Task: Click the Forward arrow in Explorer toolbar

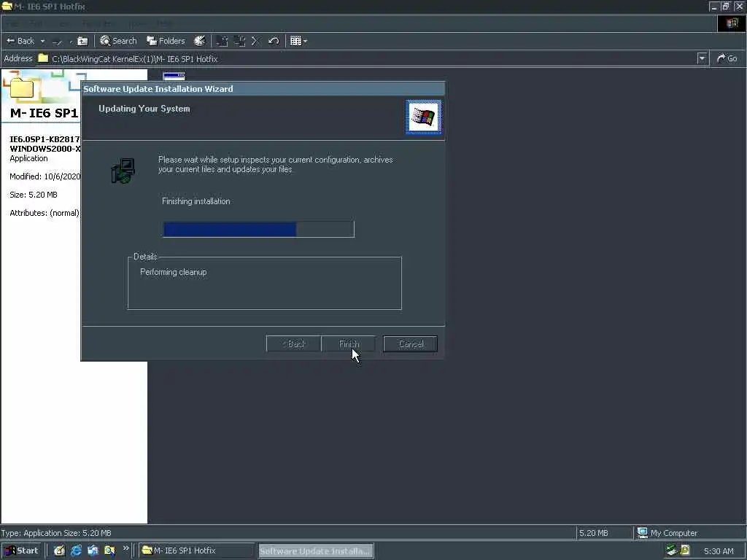Action: [x=57, y=42]
